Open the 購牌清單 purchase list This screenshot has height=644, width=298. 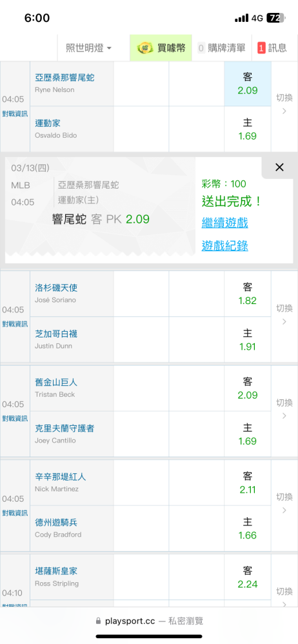pos(221,48)
